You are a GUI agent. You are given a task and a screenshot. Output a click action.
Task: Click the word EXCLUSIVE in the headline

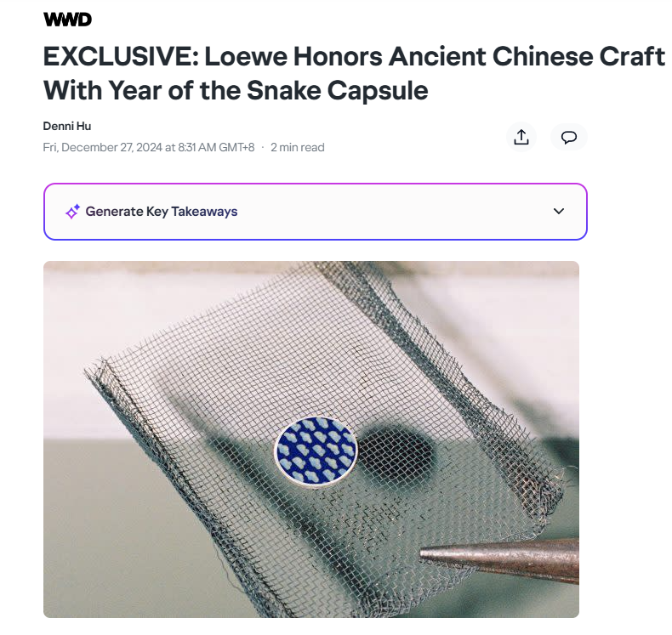[x=121, y=56]
